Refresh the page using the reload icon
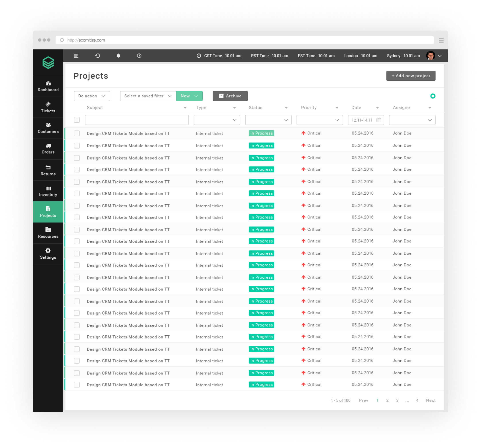The width and height of the screenshot is (481, 448). [x=97, y=56]
